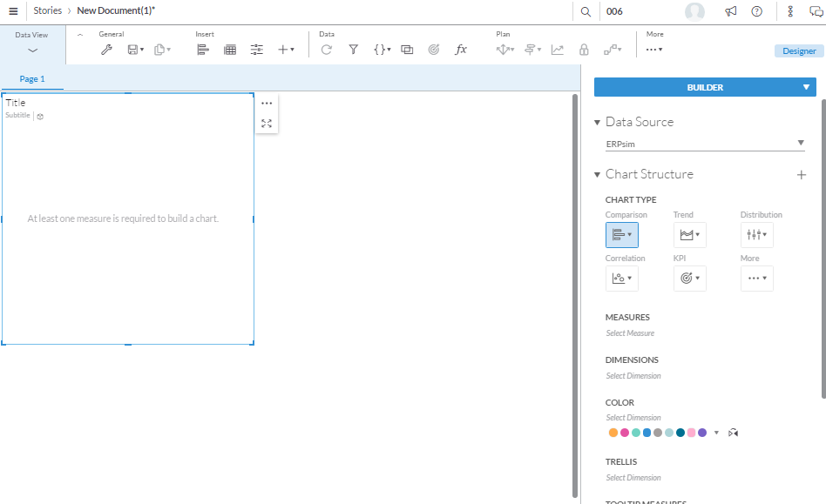Click the Designer button
Viewport: 826px width, 504px height.
[798, 50]
